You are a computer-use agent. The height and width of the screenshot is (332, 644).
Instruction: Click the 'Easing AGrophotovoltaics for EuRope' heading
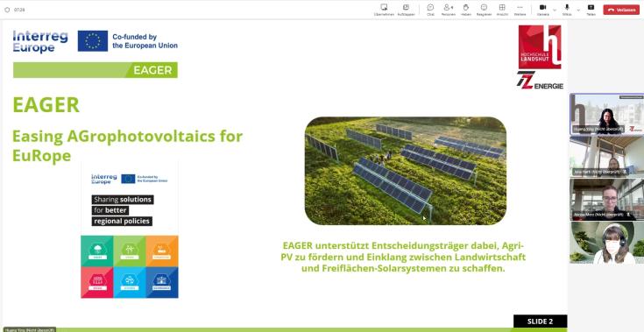tap(127, 145)
